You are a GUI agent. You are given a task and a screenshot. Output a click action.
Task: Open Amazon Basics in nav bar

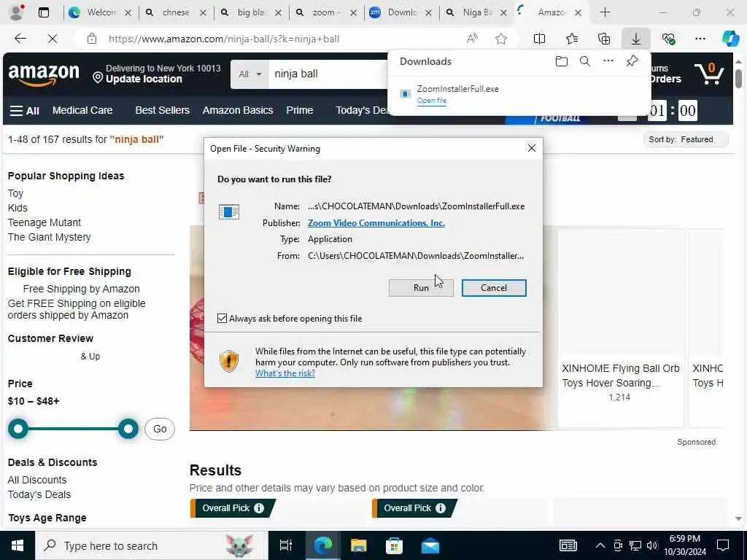point(238,110)
